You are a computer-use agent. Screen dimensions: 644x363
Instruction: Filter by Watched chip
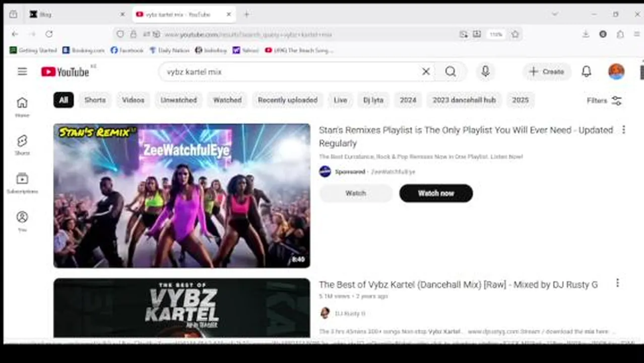click(x=227, y=100)
